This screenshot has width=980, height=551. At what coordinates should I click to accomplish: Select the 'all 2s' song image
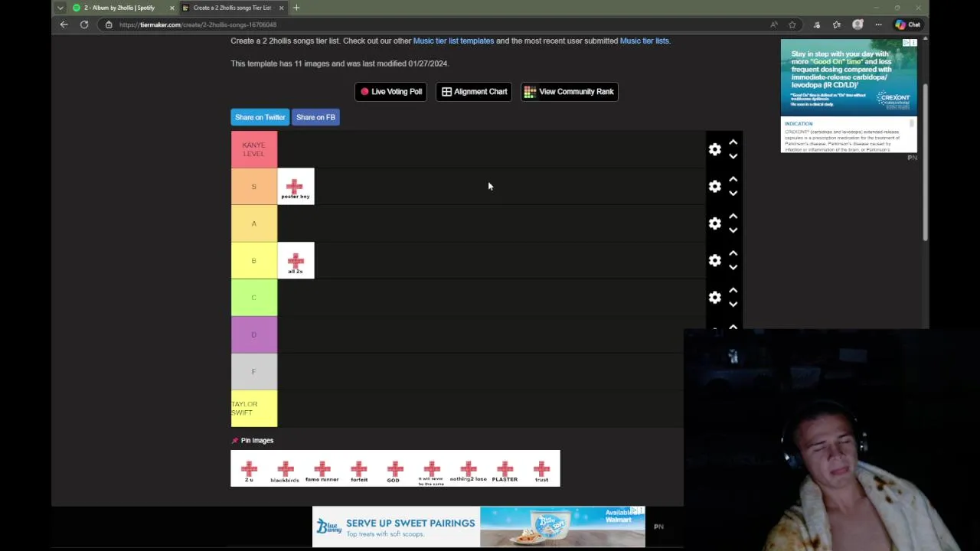(x=296, y=260)
